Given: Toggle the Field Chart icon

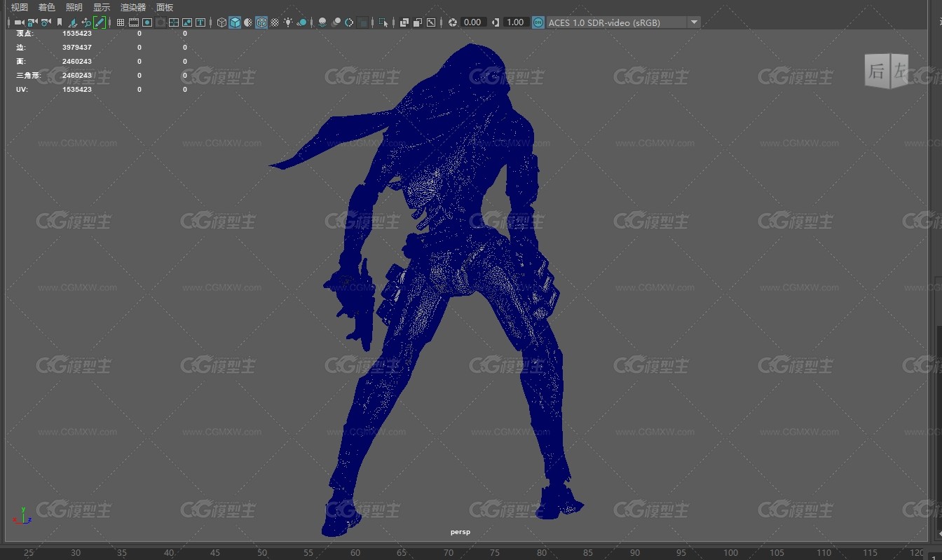Looking at the screenshot, I should [x=174, y=22].
